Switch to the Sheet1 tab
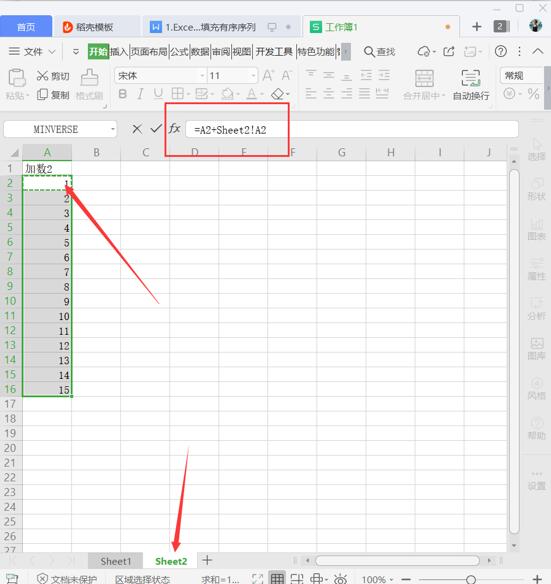Screen dimensions: 551x584 115,561
